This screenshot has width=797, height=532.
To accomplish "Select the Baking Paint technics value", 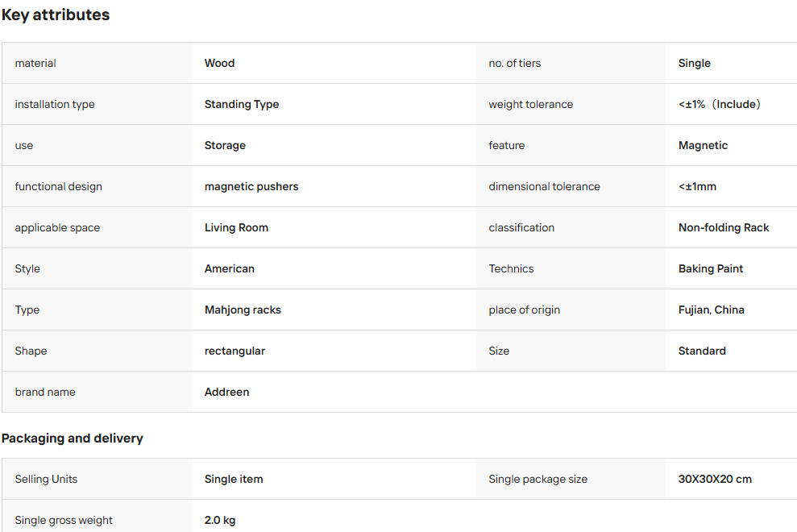I will coord(711,268).
